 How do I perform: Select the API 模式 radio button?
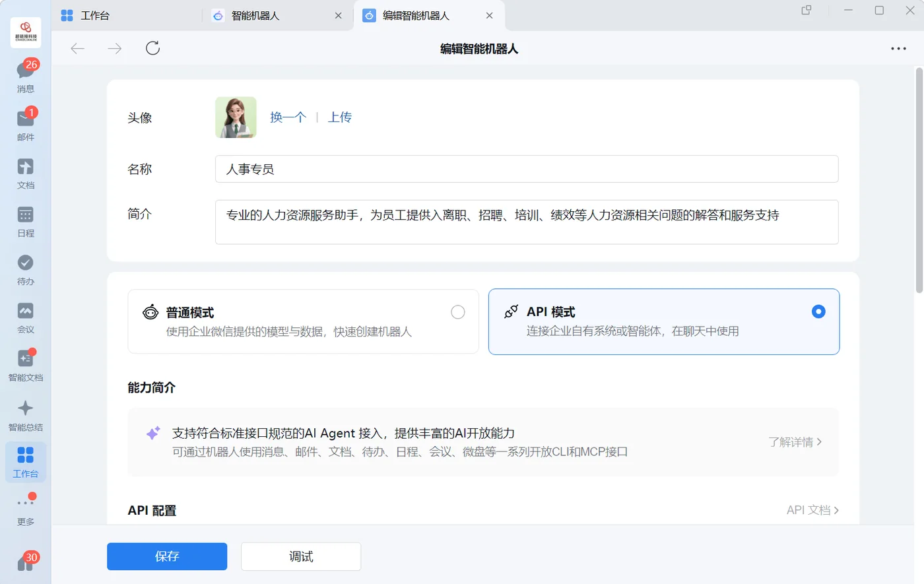tap(818, 311)
